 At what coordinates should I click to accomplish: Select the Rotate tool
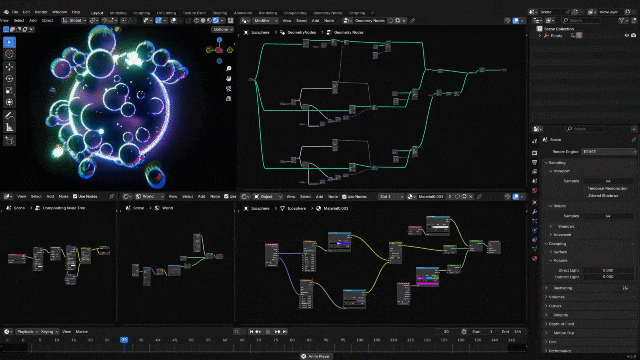9,78
